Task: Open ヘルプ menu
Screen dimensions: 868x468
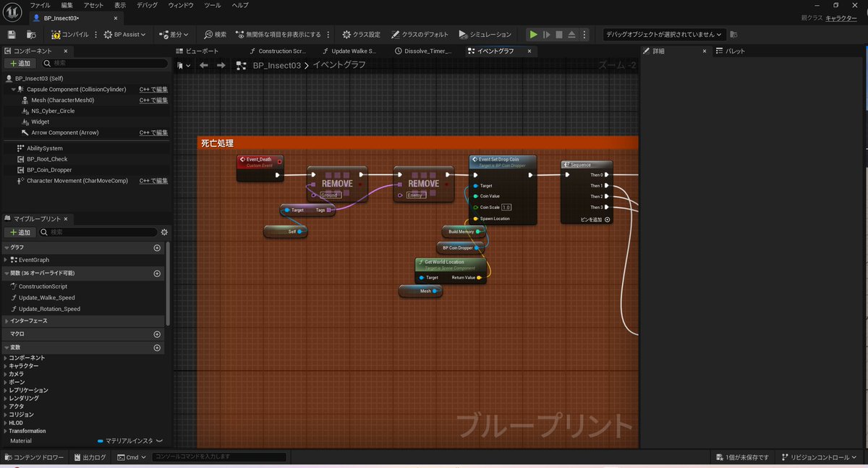Action: click(240, 5)
